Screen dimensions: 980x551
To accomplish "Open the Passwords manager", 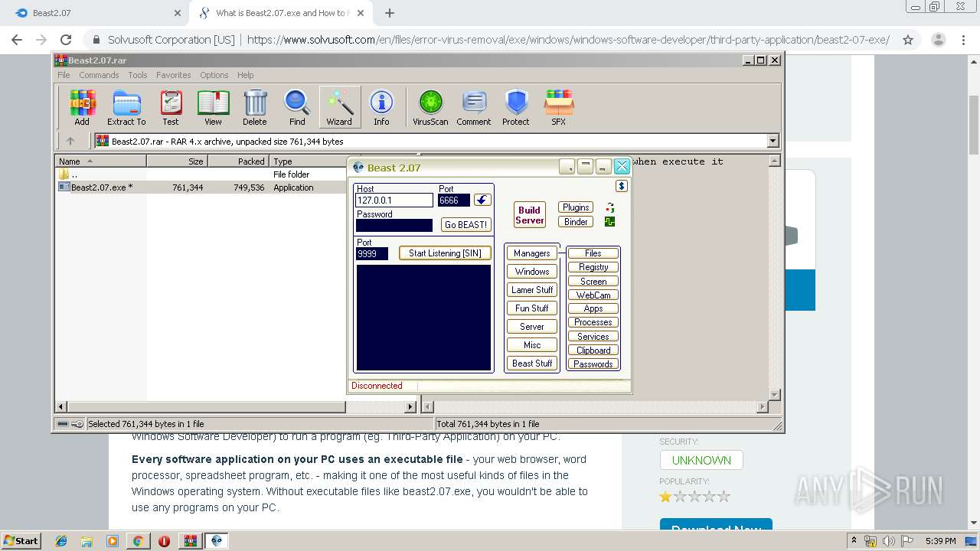I will point(593,364).
